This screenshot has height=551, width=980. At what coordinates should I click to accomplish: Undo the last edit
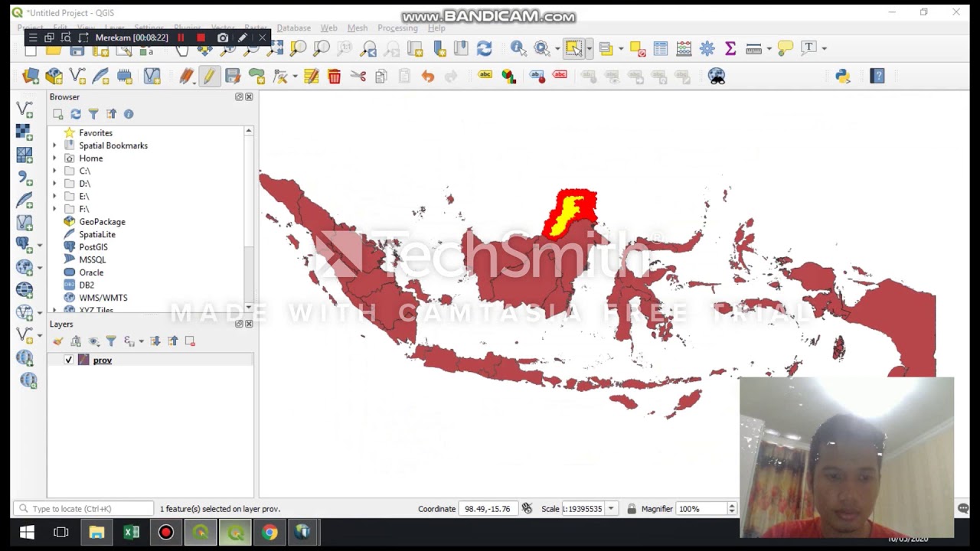[x=427, y=76]
